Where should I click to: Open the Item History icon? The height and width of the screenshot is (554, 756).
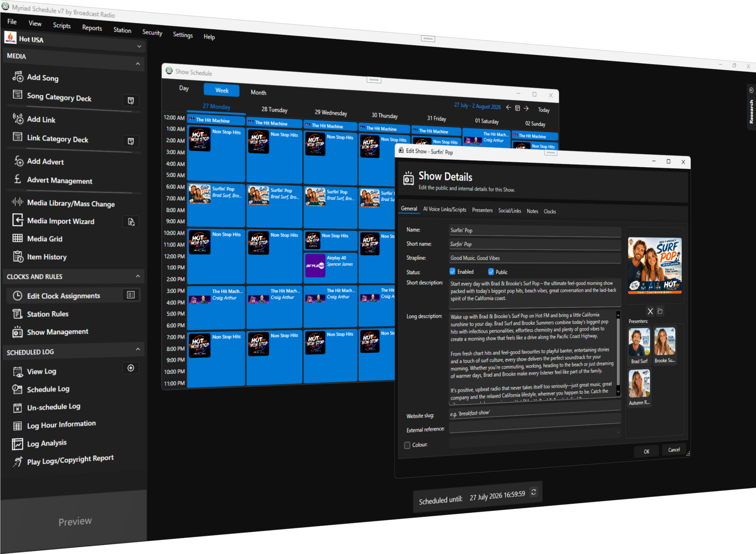click(18, 256)
